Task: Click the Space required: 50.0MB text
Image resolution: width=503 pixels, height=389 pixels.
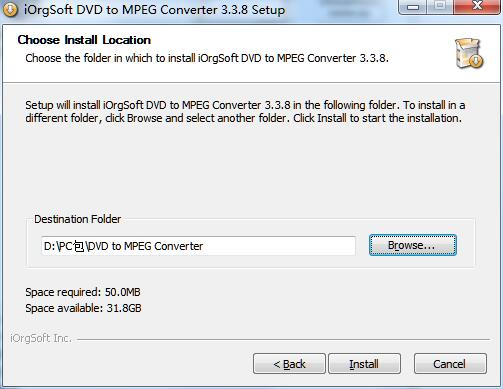Action: [x=83, y=292]
